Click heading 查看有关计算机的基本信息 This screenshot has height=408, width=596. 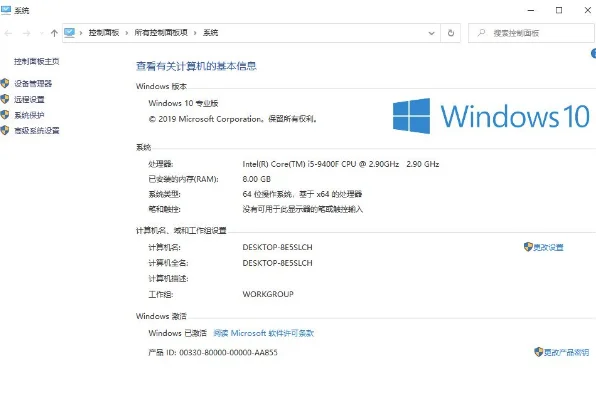click(196, 66)
